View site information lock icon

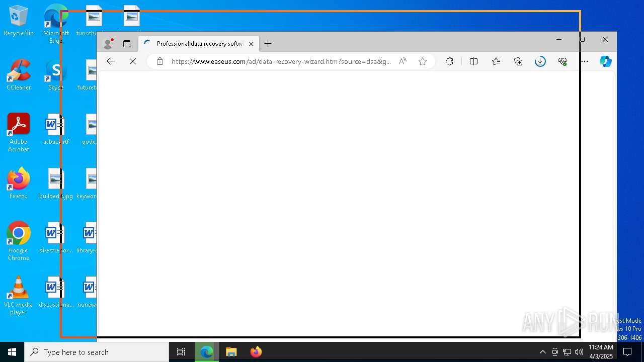tap(160, 61)
